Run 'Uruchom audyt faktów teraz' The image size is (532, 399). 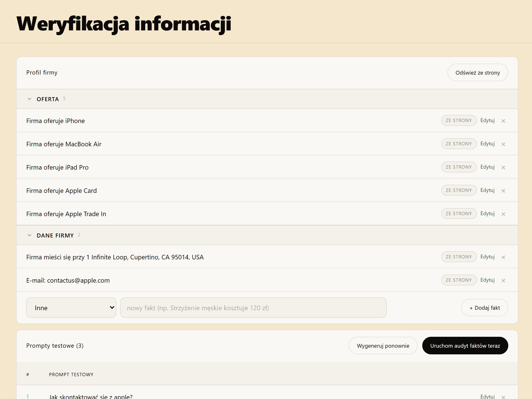click(465, 346)
